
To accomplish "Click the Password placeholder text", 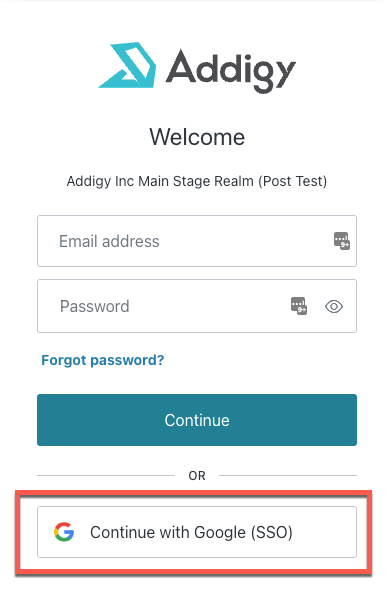I will [x=95, y=306].
